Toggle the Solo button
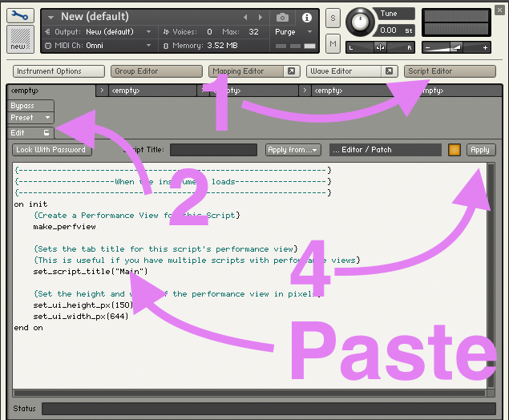 pyautogui.click(x=333, y=17)
